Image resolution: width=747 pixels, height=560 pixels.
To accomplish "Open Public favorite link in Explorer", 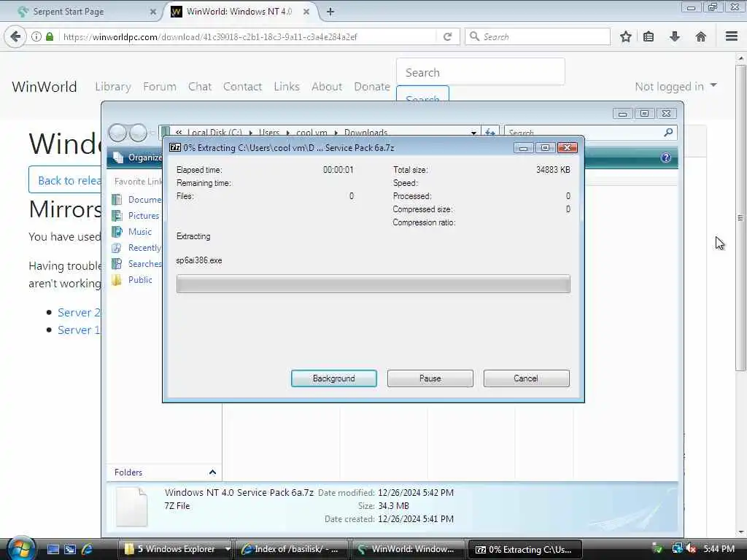I will (133, 280).
